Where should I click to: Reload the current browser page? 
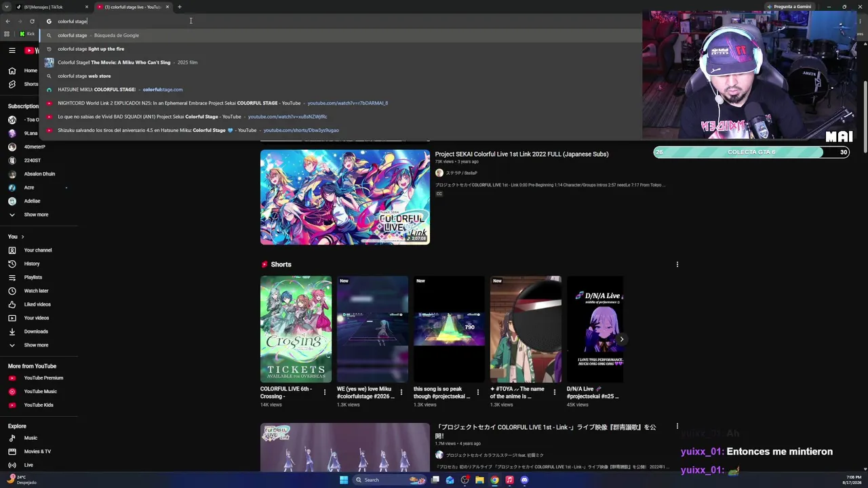(32, 21)
